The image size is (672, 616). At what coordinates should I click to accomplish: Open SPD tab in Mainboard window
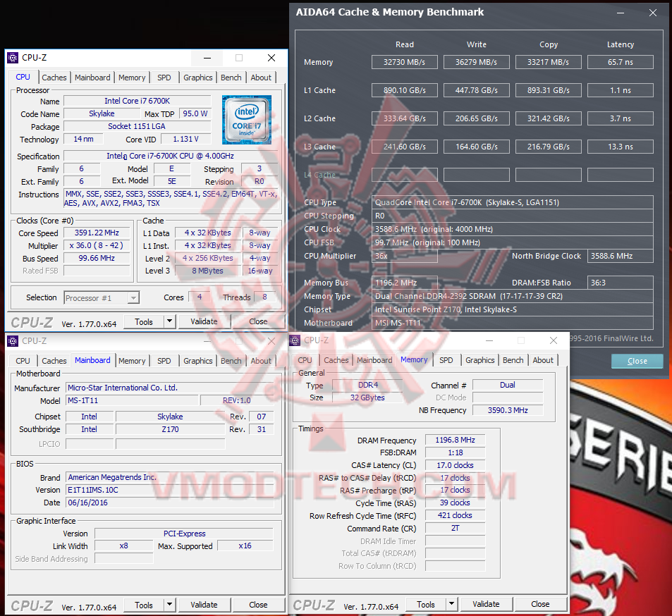tap(164, 361)
